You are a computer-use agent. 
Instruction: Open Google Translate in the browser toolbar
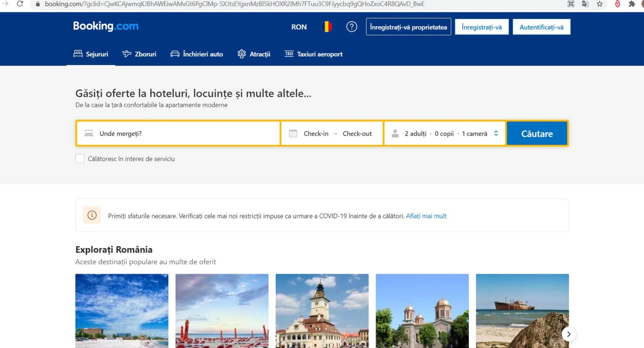pyautogui.click(x=585, y=4)
